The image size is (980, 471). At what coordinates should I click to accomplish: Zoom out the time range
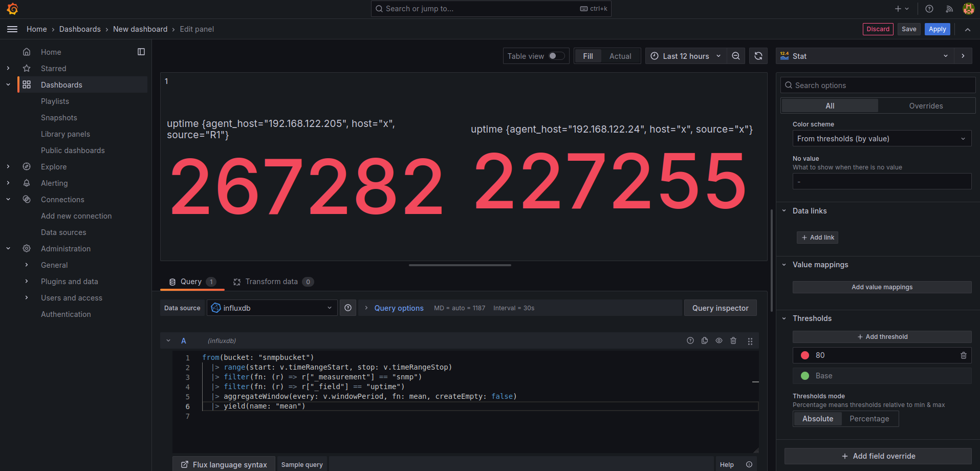pos(736,56)
